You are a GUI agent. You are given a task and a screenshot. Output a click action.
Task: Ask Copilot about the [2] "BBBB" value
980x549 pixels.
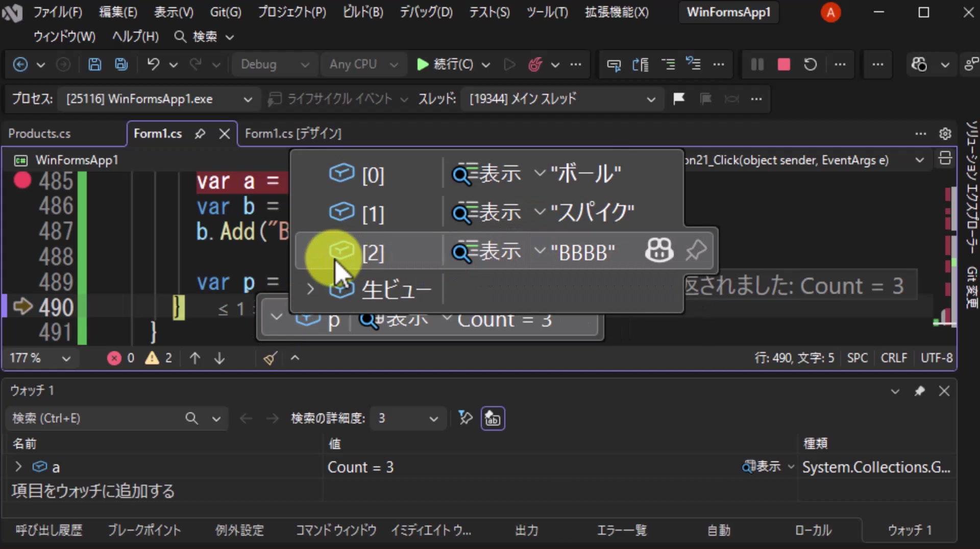(659, 251)
